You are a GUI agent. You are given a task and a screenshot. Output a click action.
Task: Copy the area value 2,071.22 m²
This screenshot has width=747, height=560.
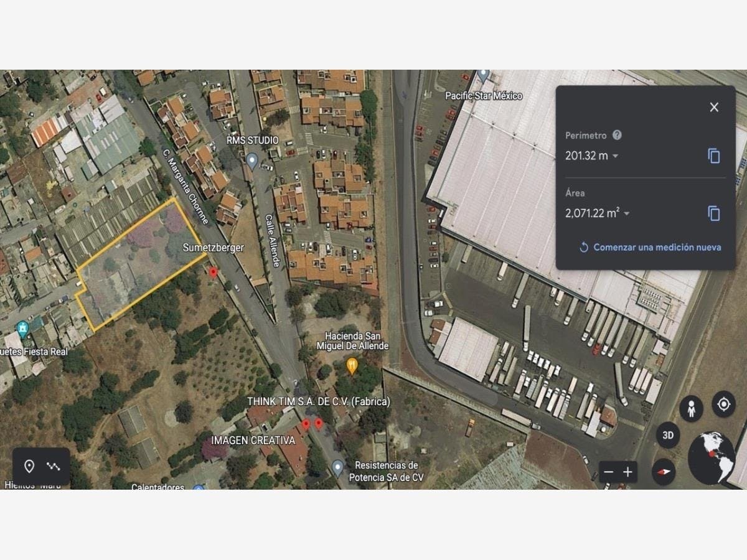point(714,213)
